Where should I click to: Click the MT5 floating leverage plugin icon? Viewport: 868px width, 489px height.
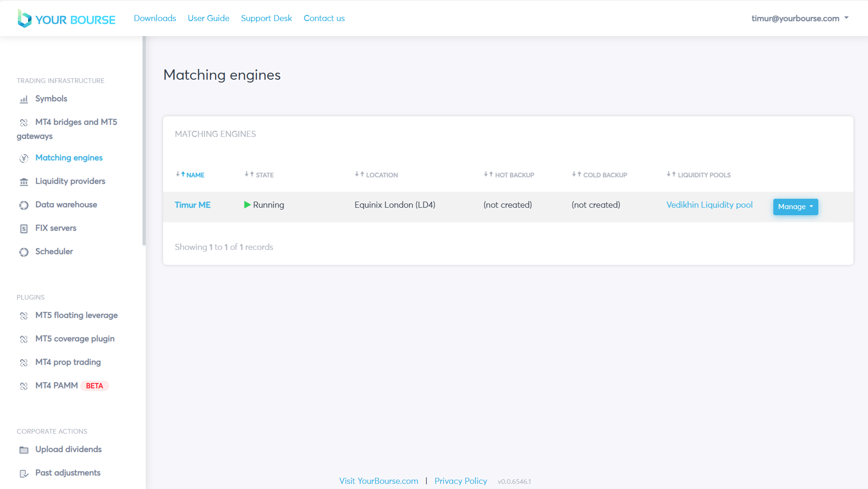pyautogui.click(x=24, y=316)
